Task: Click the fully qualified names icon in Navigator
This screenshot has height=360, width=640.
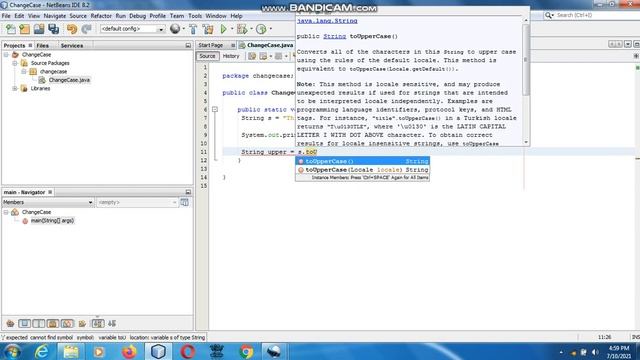Action: click(82, 324)
